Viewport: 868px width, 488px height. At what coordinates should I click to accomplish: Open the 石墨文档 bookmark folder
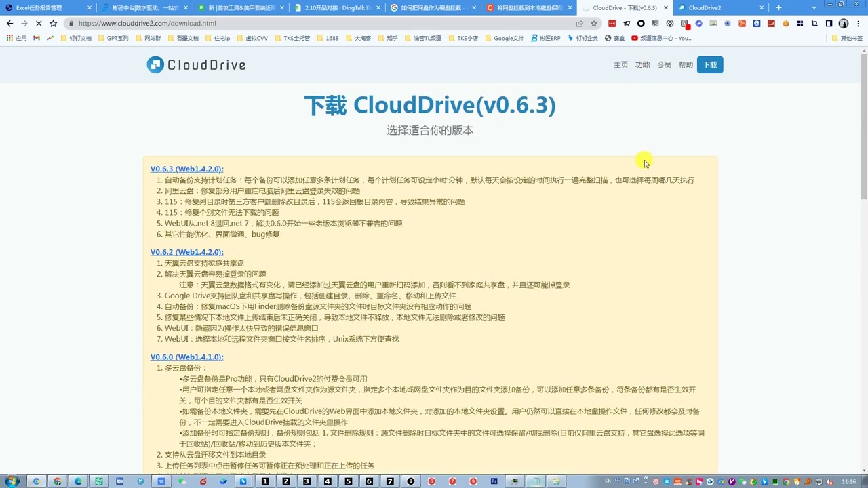(x=183, y=38)
